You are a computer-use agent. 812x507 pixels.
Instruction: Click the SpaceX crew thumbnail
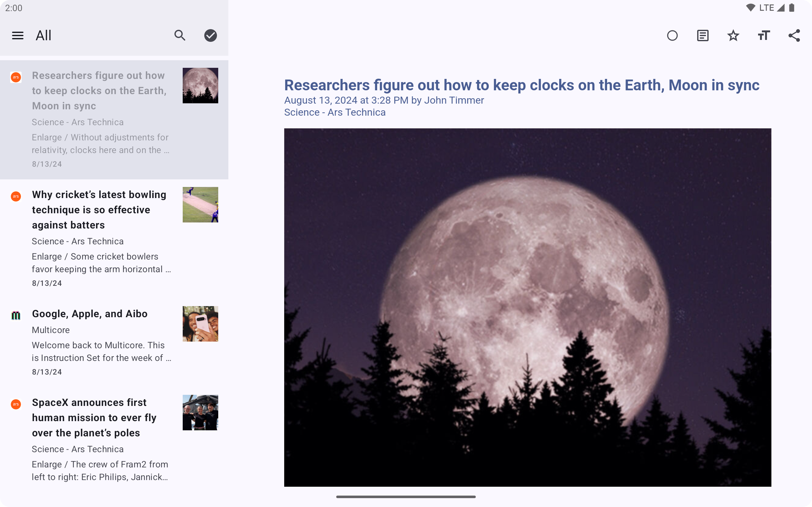(x=200, y=413)
